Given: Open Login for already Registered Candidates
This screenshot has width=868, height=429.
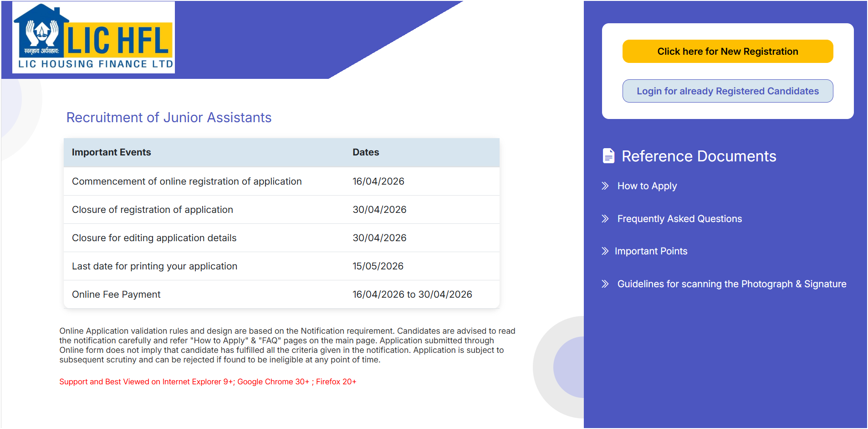Looking at the screenshot, I should (x=727, y=91).
